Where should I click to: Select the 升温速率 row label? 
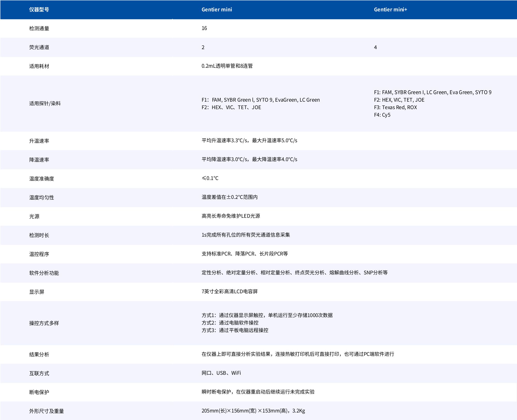[x=39, y=141]
